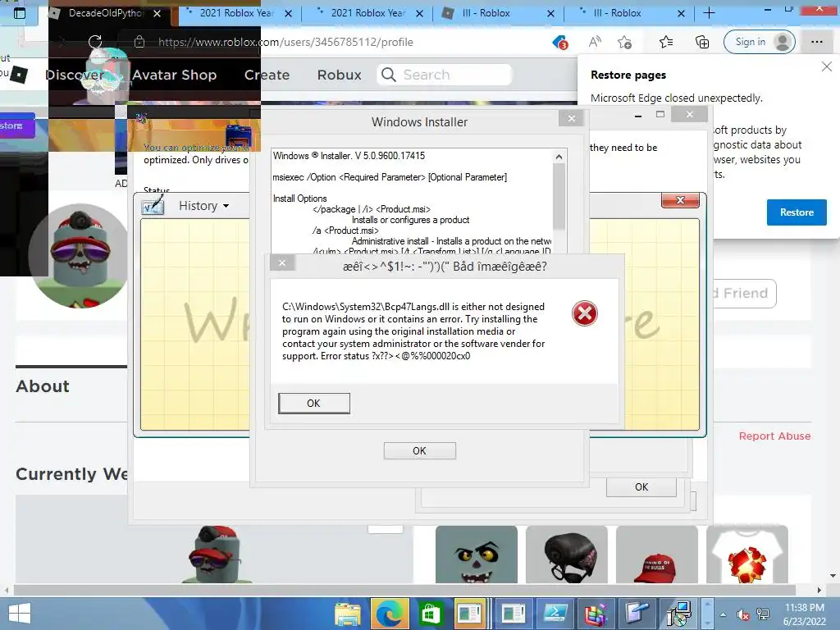Click the page address URL
The image size is (840, 630).
pos(285,42)
